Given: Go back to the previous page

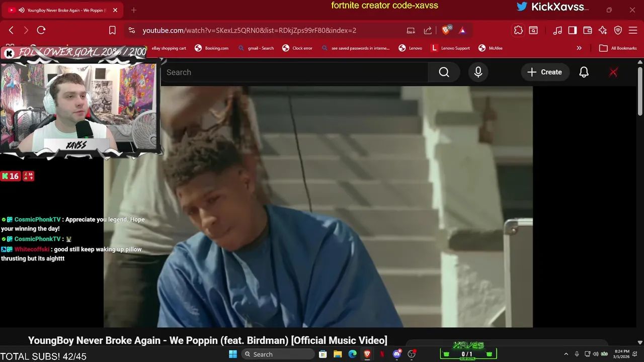Looking at the screenshot, I should pyautogui.click(x=11, y=30).
